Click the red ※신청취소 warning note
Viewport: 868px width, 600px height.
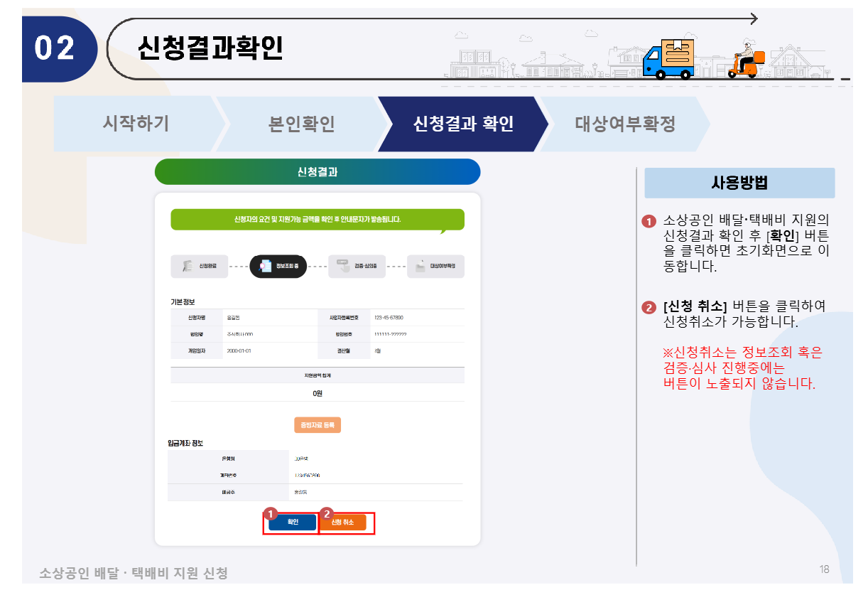pyautogui.click(x=742, y=368)
